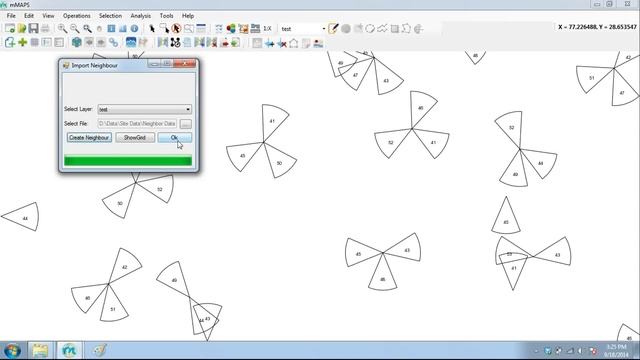
Task: Click the blue wave profile icon
Action: 131,42
